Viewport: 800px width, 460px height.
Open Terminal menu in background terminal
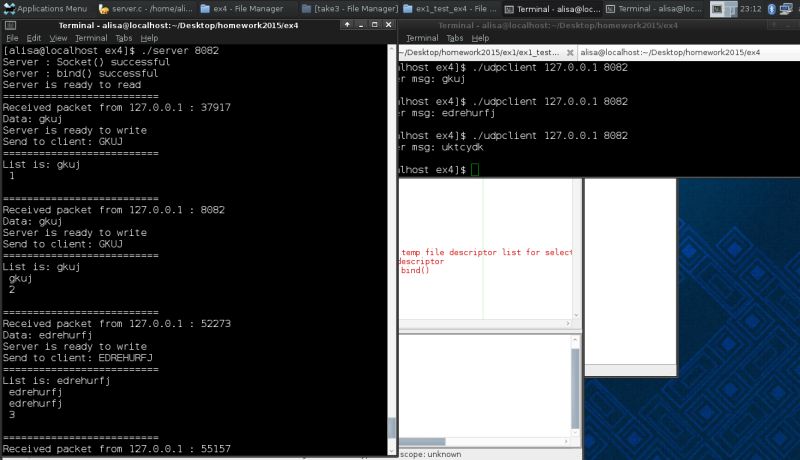click(x=422, y=38)
